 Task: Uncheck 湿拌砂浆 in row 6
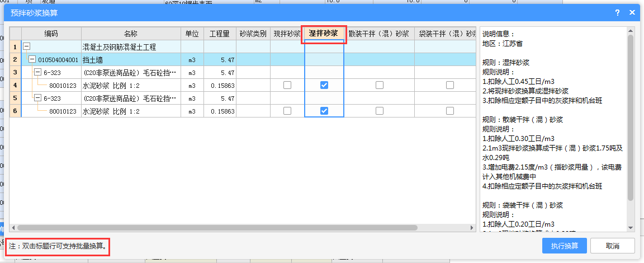324,111
